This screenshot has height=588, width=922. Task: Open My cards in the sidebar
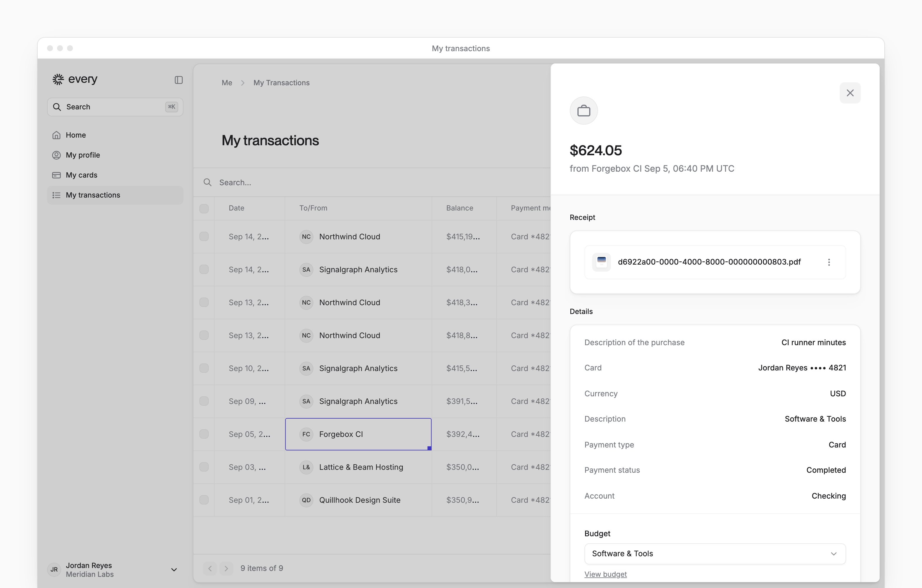(115, 175)
